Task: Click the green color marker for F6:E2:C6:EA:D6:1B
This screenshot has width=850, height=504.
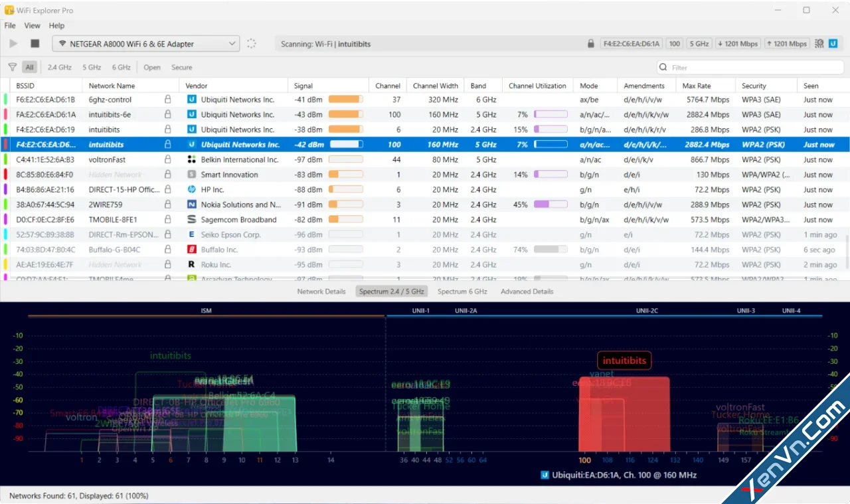Action: [x=5, y=100]
